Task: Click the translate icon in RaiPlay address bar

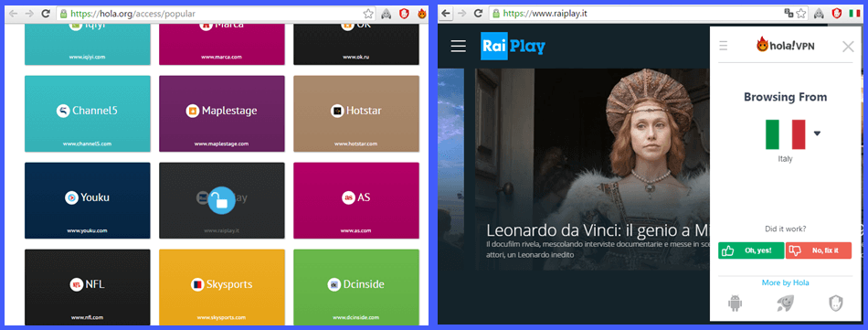Action: tap(789, 13)
